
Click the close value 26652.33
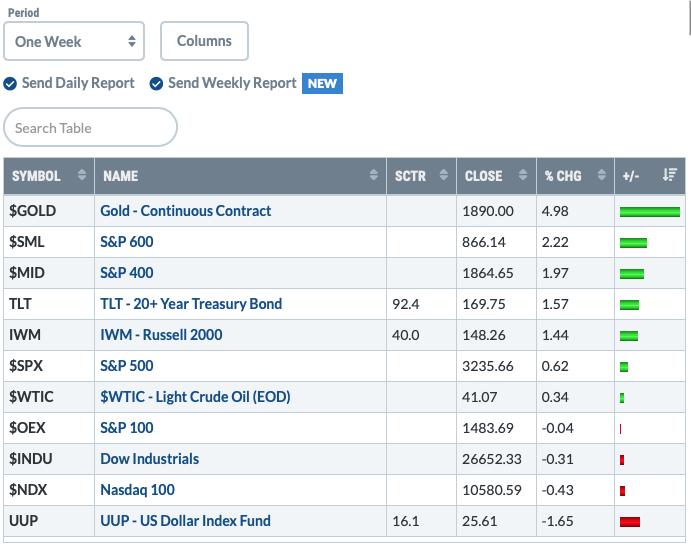(x=492, y=459)
